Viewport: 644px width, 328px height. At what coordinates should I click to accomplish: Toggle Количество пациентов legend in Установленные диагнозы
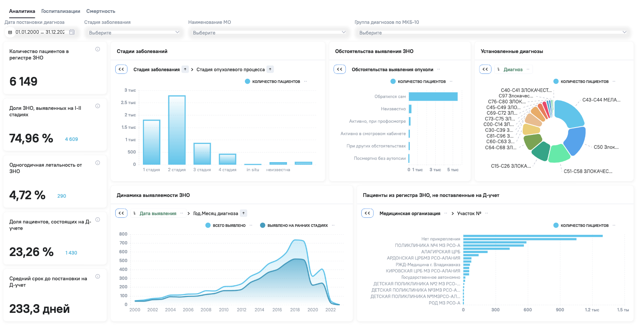pos(581,81)
